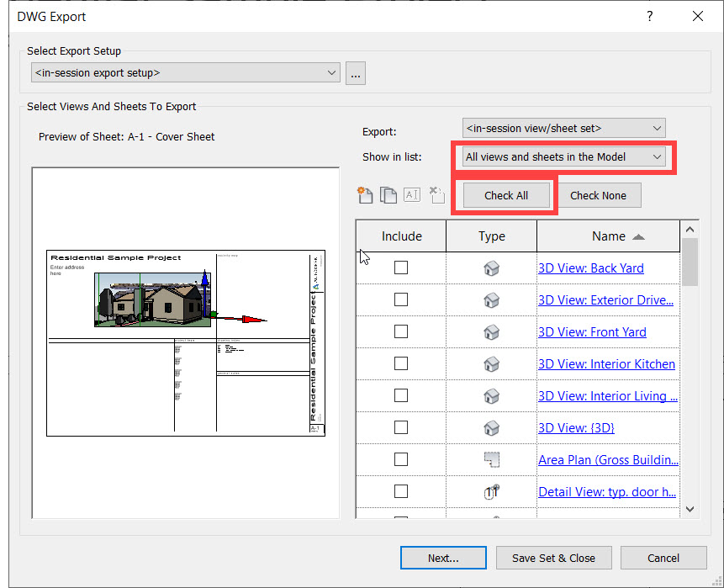Image resolution: width=724 pixels, height=588 pixels.
Task: Sort the list by Name column header
Action: pos(608,236)
